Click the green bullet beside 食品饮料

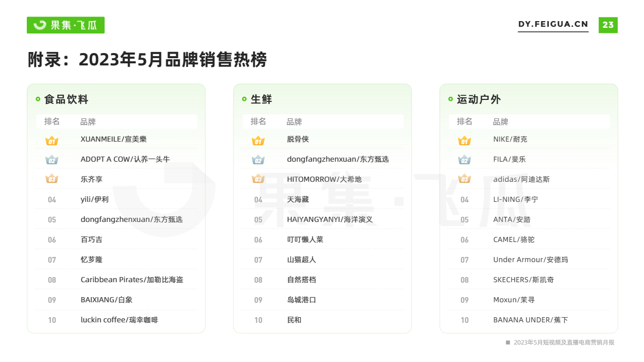tap(38, 99)
